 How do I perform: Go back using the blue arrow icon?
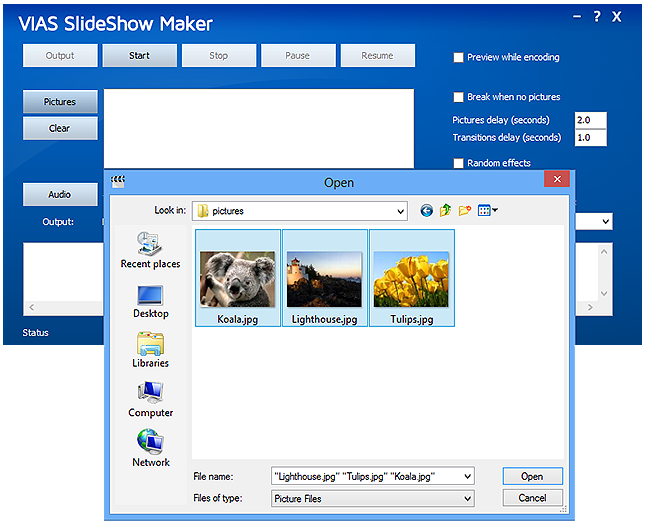point(426,211)
